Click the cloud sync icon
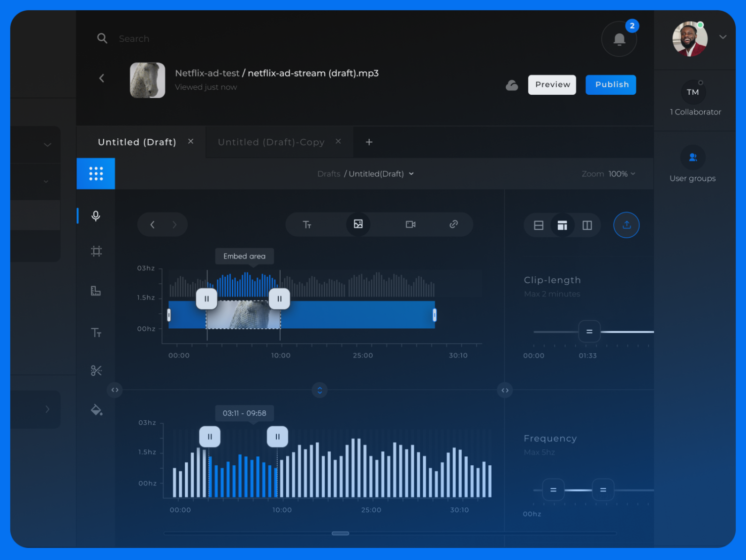The width and height of the screenshot is (746, 560). click(512, 85)
